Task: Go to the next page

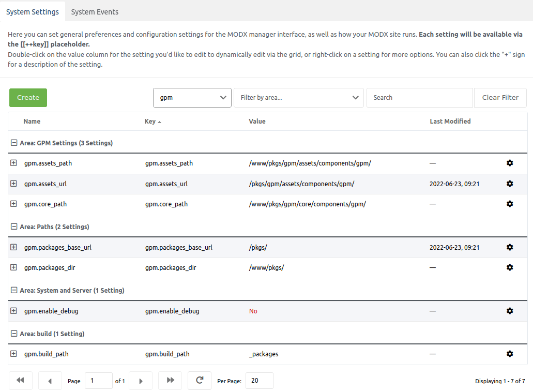Action: click(x=141, y=380)
